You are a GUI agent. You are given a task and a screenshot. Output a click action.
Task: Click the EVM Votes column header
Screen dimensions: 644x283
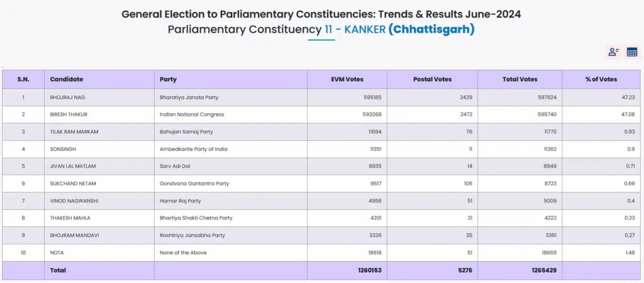tap(347, 79)
